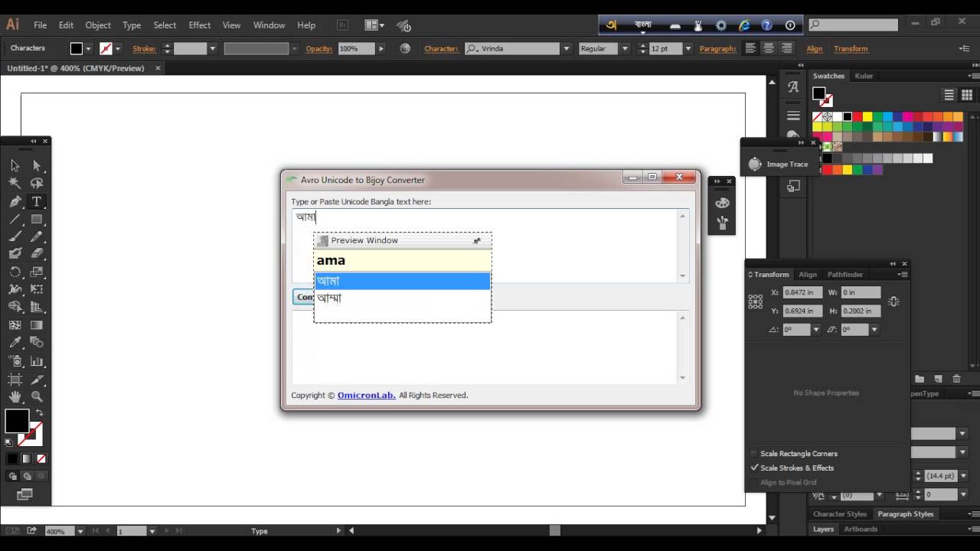This screenshot has height=551, width=980.
Task: Pick the red swatch in Swatches panel
Action: [857, 117]
